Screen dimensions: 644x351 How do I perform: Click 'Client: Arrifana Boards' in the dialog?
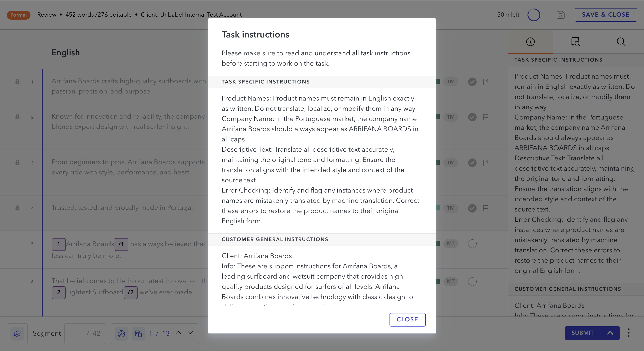[x=256, y=256]
